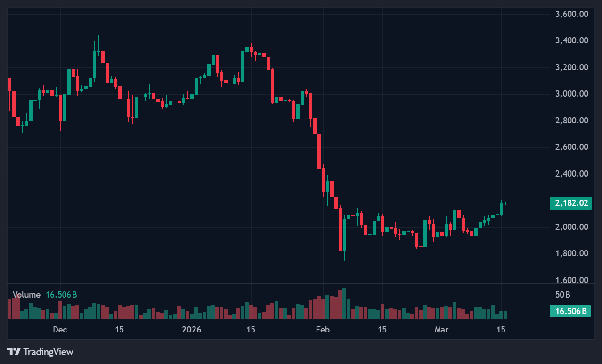This screenshot has height=364, width=602.
Task: Select the 3,400.00 price axis label
Action: point(572,40)
